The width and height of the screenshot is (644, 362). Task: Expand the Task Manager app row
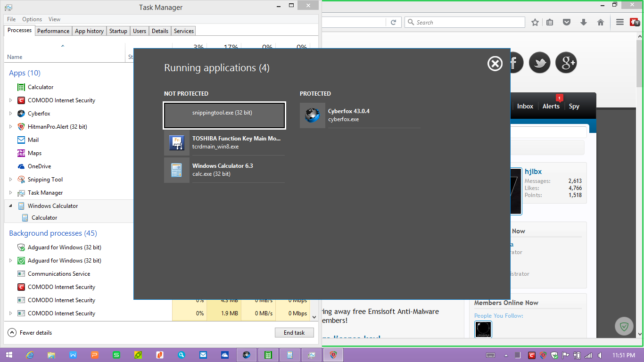[x=11, y=193]
